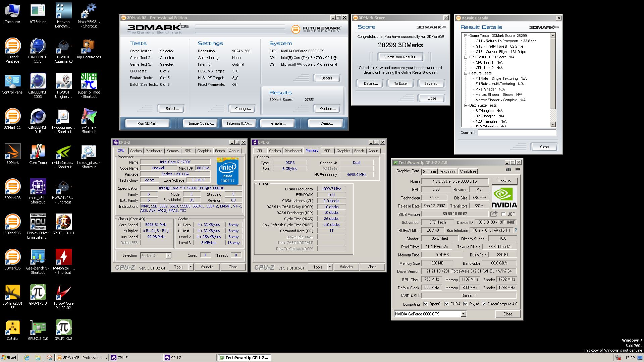
Task: Open the Heaven Benchmark desktop shortcut
Action: tap(63, 15)
